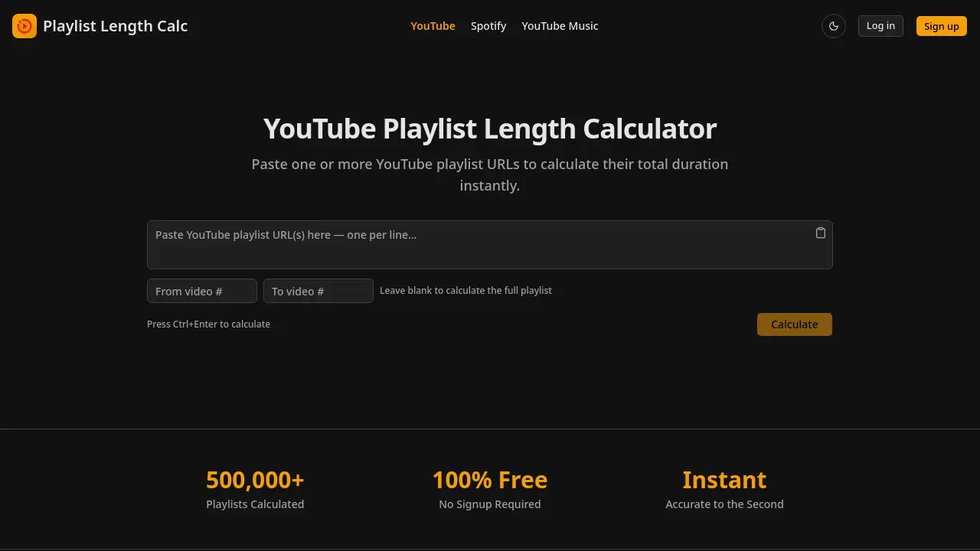
Task: Click the Instant heading
Action: (x=724, y=480)
